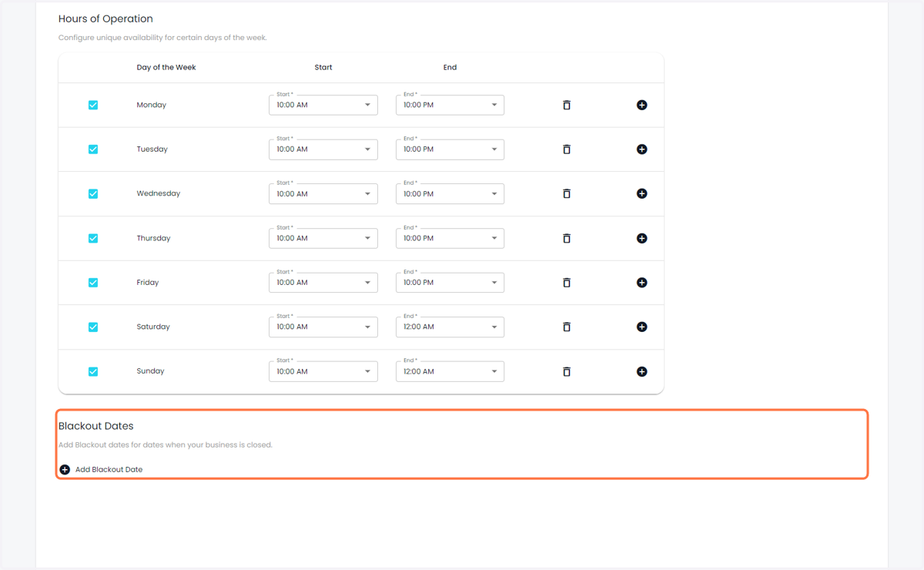Add another time slot for Tuesday
The height and width of the screenshot is (570, 924).
pyautogui.click(x=641, y=149)
